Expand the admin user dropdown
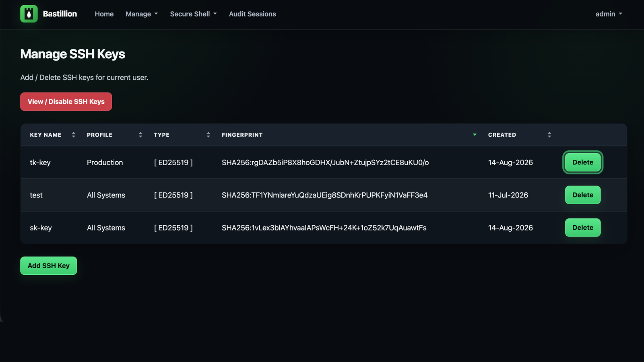This screenshot has width=644, height=362. [609, 14]
